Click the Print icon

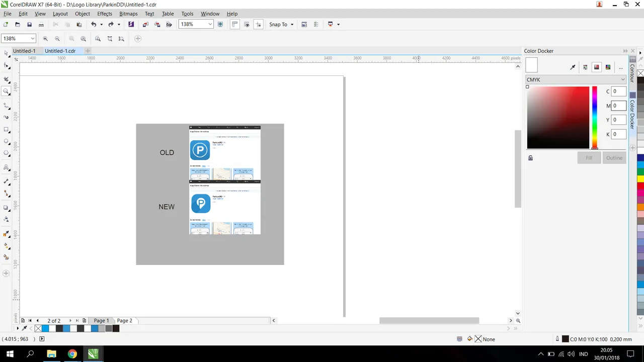click(41, 24)
